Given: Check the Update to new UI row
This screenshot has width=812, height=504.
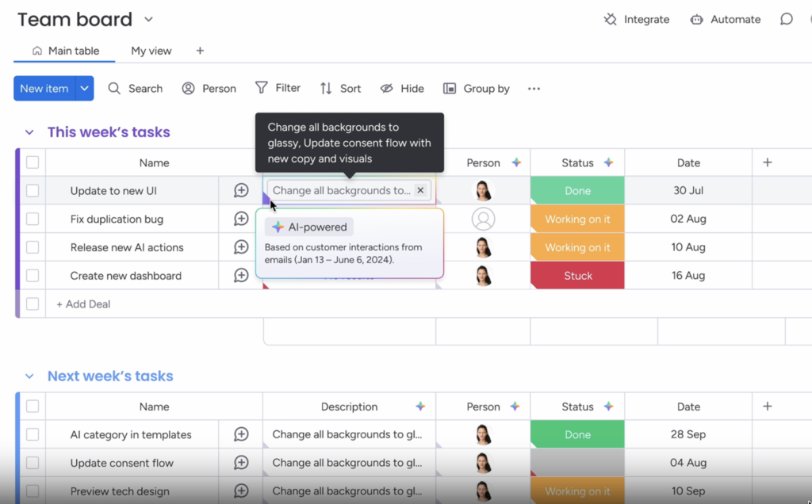Looking at the screenshot, I should click(x=33, y=190).
